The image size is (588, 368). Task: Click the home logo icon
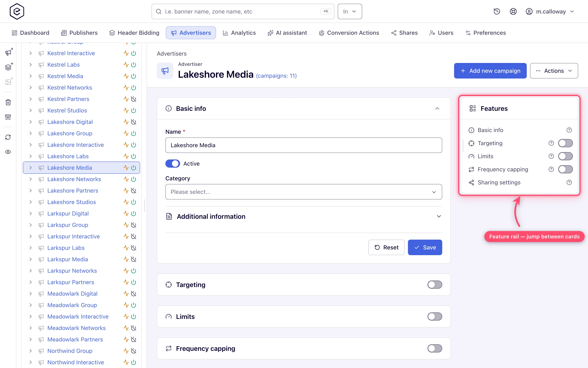[x=17, y=11]
